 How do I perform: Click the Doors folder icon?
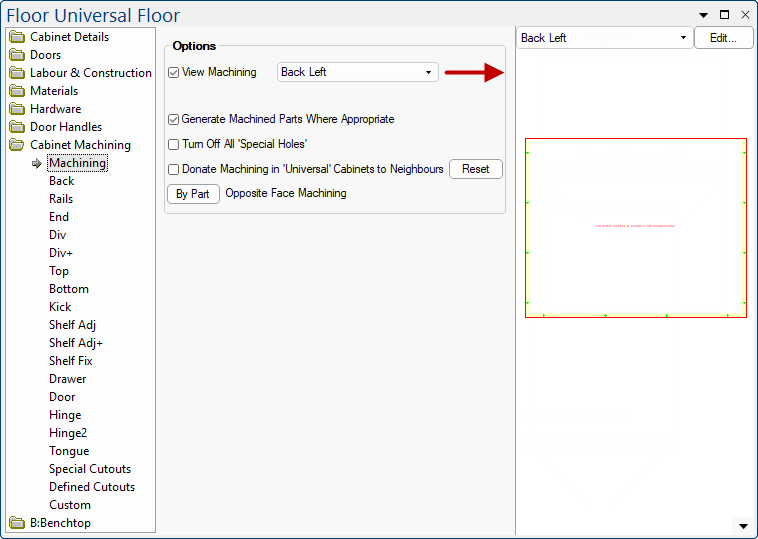pyautogui.click(x=17, y=55)
